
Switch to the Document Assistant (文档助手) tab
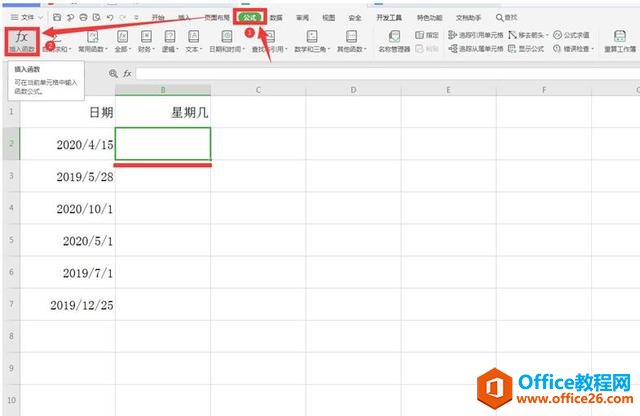coord(469,18)
